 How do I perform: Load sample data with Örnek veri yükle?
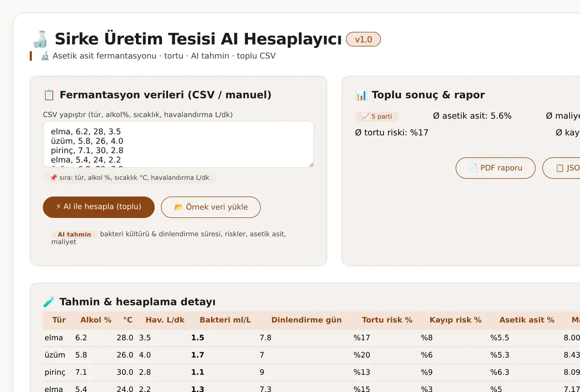(x=211, y=207)
